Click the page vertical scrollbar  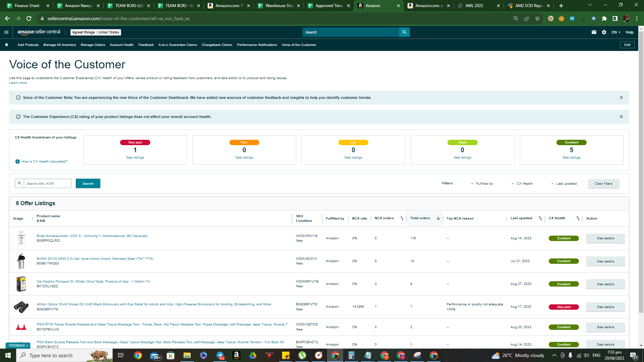(x=641, y=173)
